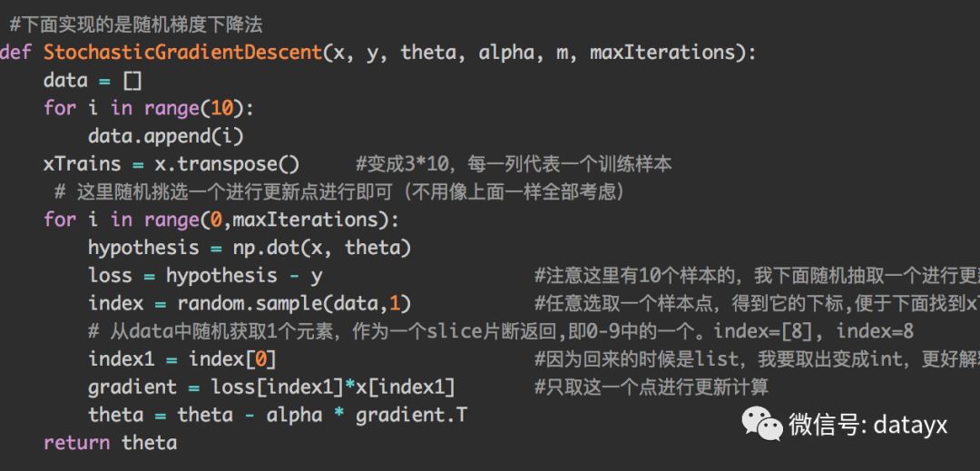Click the 微信号: datayx watermark text
This screenshot has height=471, width=980.
(867, 424)
